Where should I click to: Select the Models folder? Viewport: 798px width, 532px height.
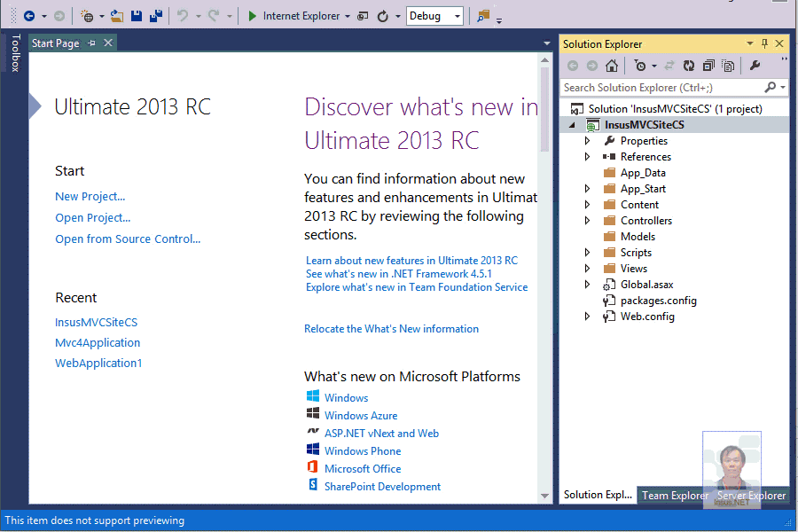coord(638,236)
